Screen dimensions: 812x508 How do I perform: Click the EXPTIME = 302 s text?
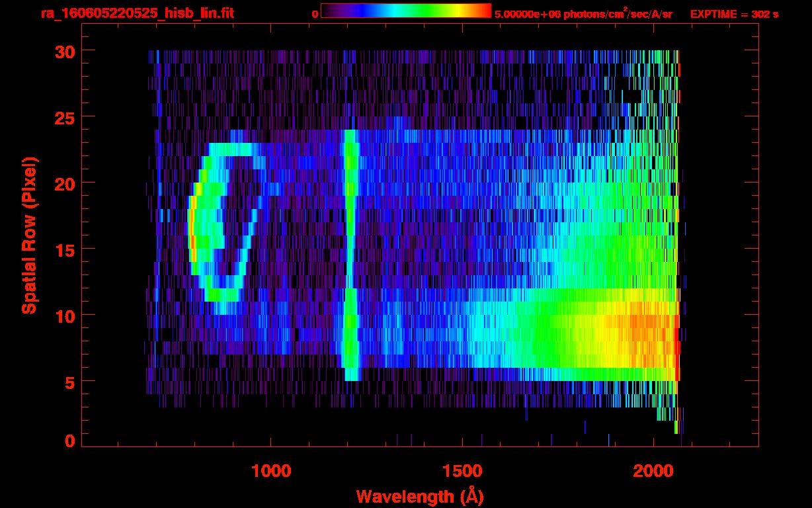tap(734, 14)
